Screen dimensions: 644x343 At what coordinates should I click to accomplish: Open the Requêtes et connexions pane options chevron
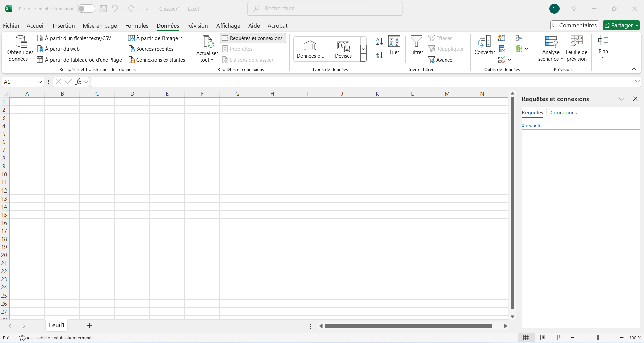(x=621, y=99)
